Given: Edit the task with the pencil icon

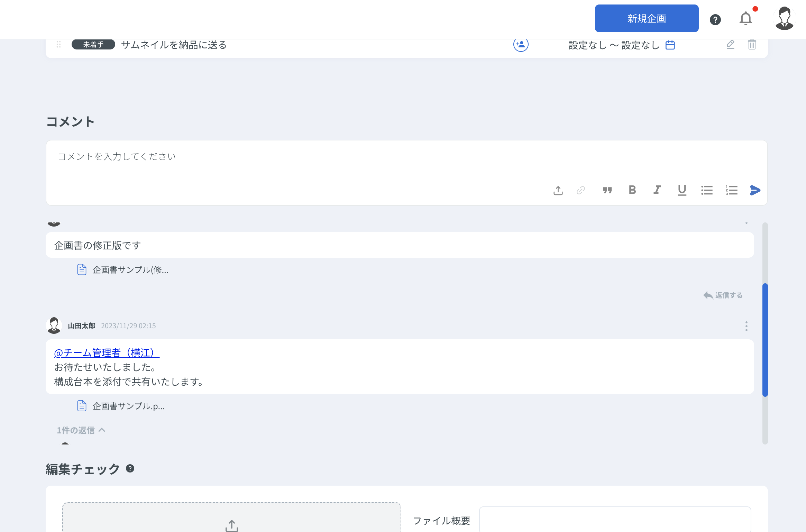Looking at the screenshot, I should [730, 44].
